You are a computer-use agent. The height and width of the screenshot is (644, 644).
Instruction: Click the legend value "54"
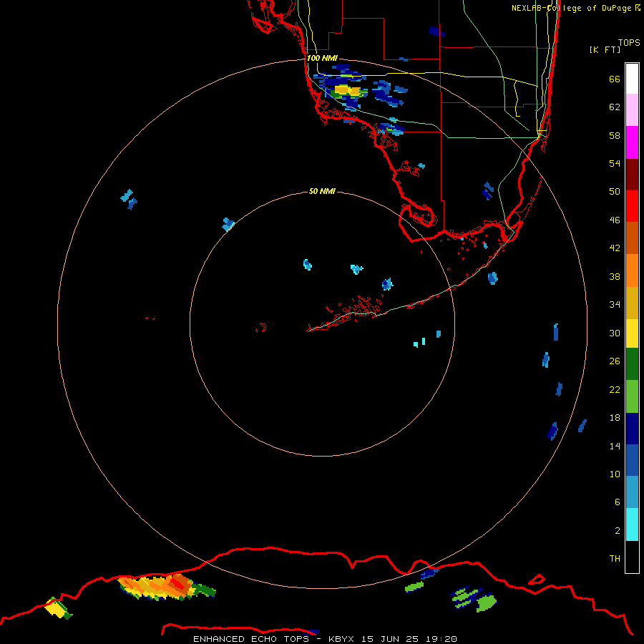615,163
